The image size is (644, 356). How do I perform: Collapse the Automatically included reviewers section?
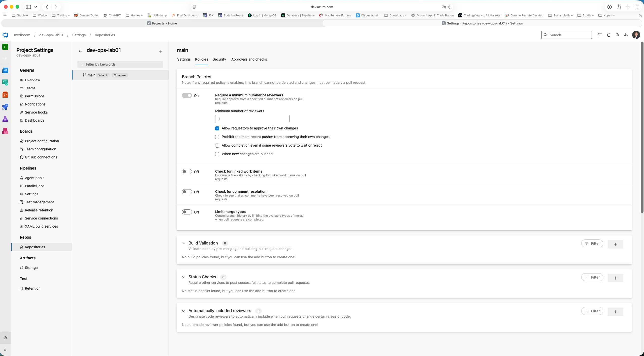pos(184,311)
